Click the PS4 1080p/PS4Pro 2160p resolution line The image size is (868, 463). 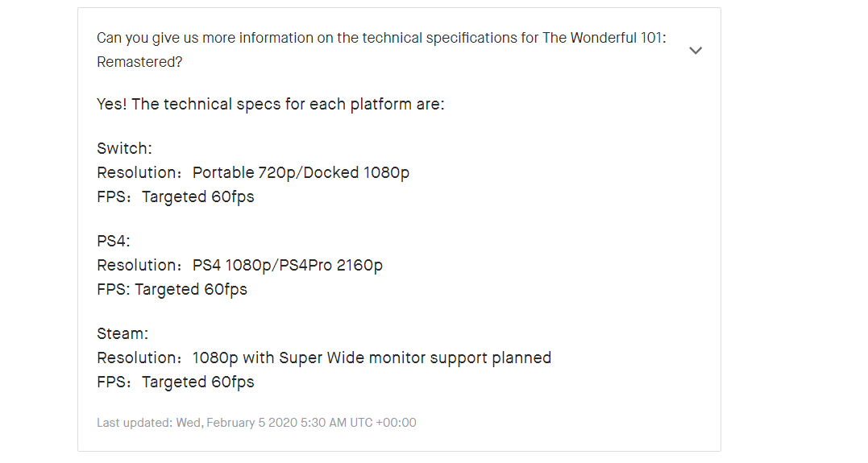coord(239,266)
